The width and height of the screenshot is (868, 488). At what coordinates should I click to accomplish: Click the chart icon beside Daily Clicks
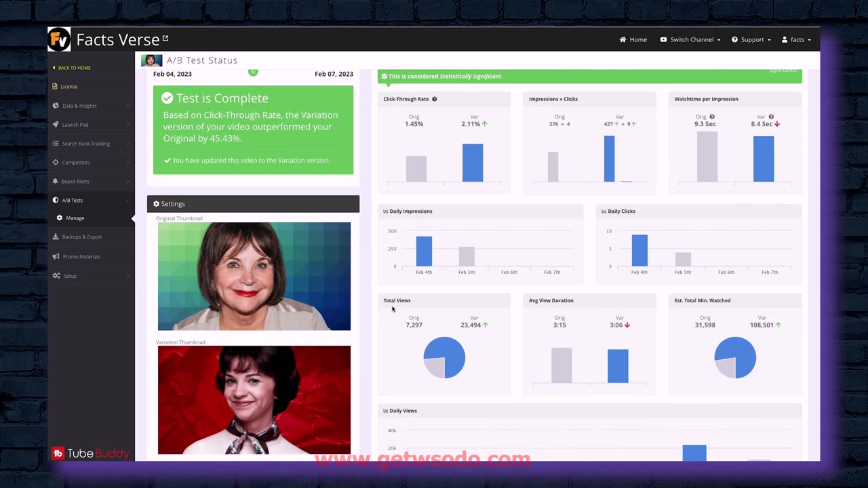604,211
